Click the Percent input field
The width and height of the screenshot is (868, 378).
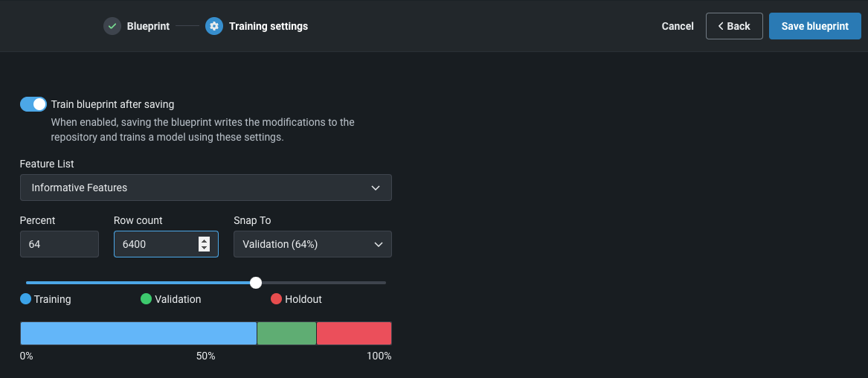(60, 244)
